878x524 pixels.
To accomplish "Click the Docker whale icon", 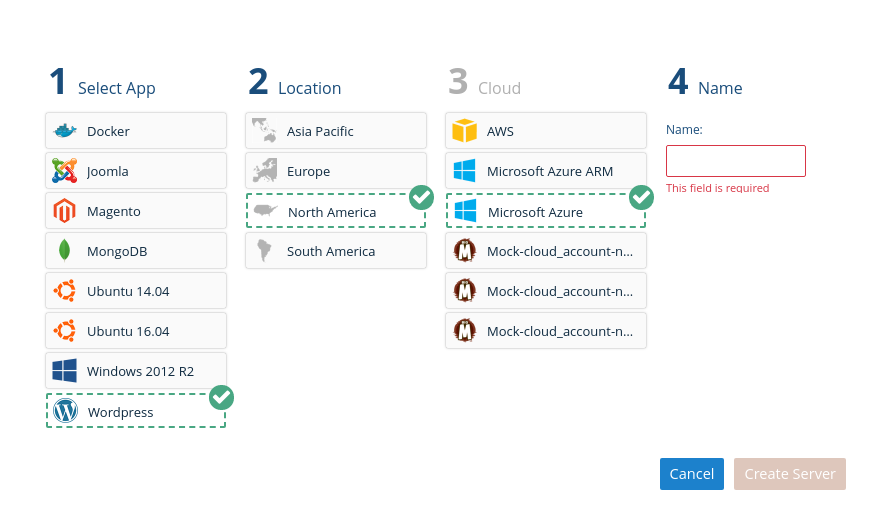I will (64, 131).
